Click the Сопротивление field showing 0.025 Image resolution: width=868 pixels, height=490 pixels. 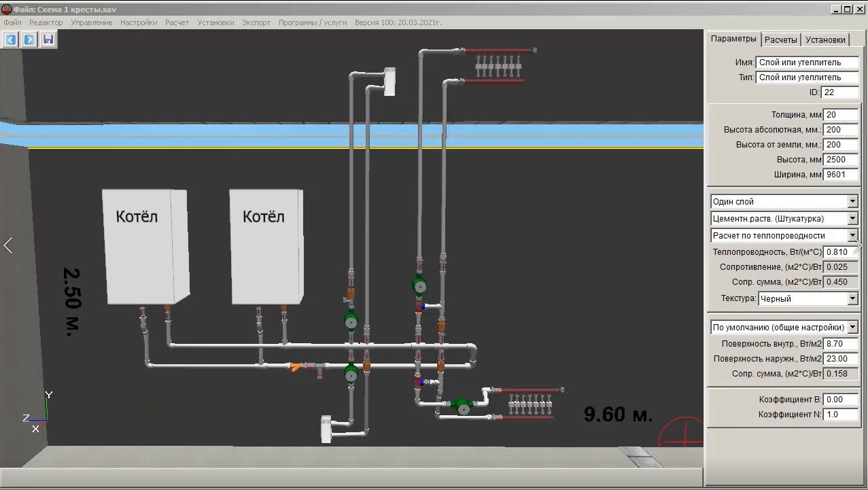pyautogui.click(x=841, y=267)
